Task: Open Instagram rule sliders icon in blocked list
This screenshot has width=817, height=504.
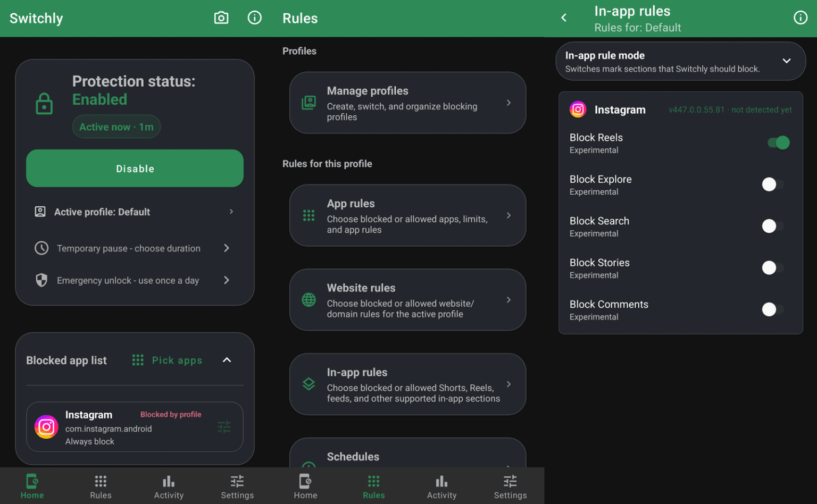Action: coord(224,427)
